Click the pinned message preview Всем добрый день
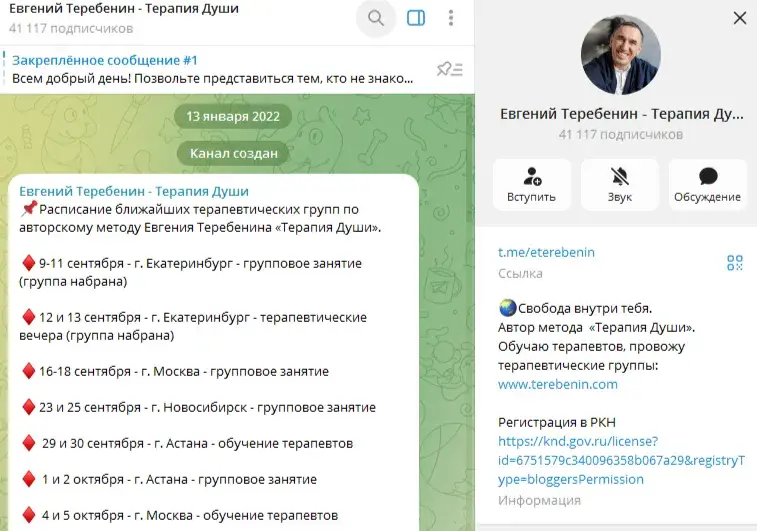757x531 pixels. 212,78
